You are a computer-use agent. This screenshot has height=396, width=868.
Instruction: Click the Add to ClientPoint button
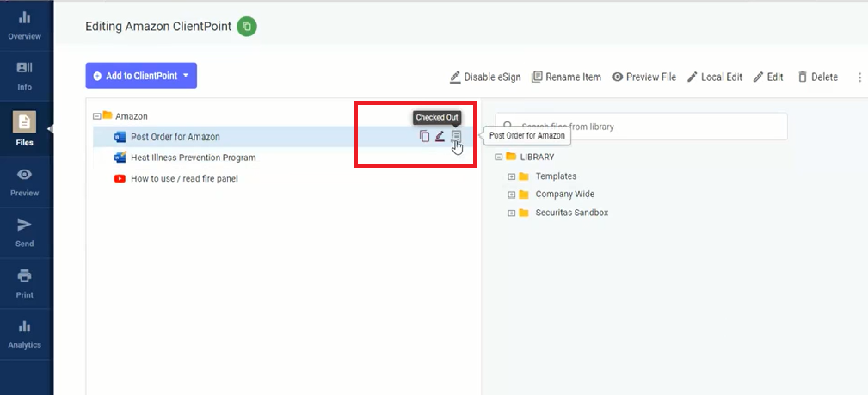tap(141, 76)
